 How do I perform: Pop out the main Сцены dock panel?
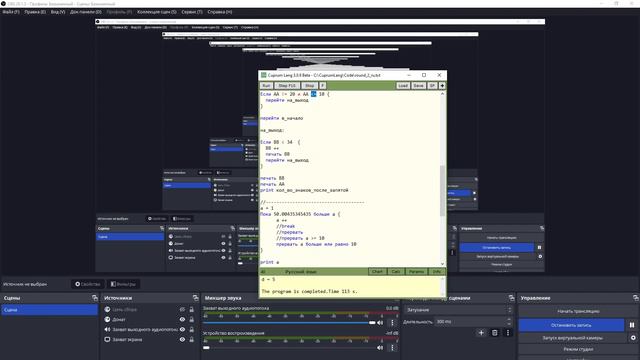click(x=95, y=298)
